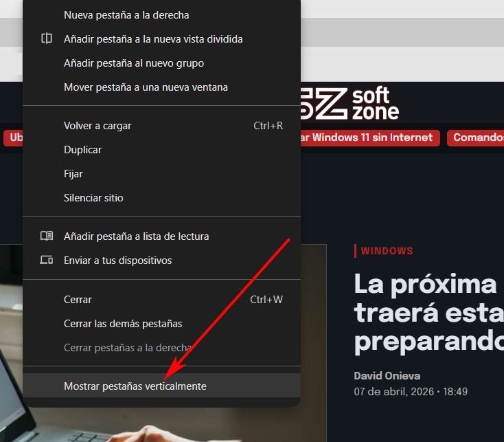Choose "Cerrar" to close the tab
Image resolution: width=504 pixels, height=442 pixels.
[x=161, y=300]
